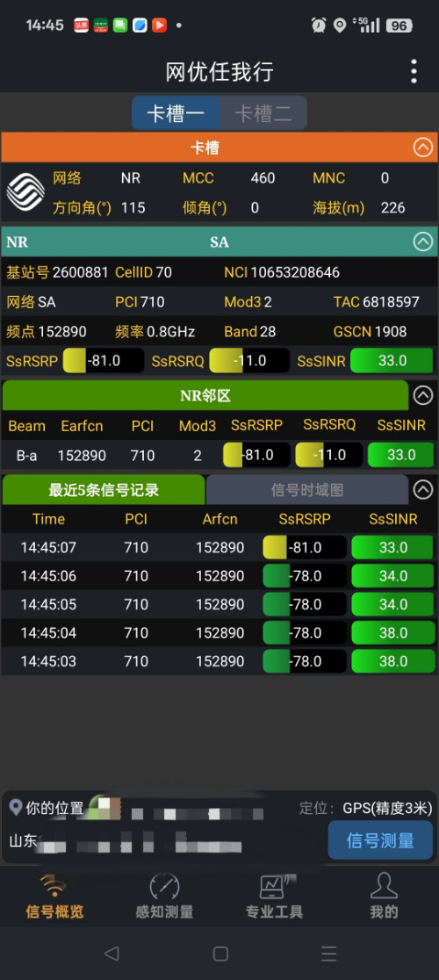Select the 信号时域图 tab
The width and height of the screenshot is (439, 980).
tap(306, 489)
